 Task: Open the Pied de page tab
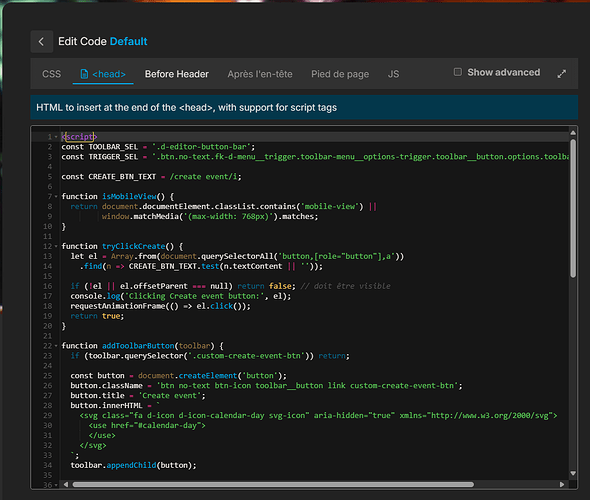[340, 74]
